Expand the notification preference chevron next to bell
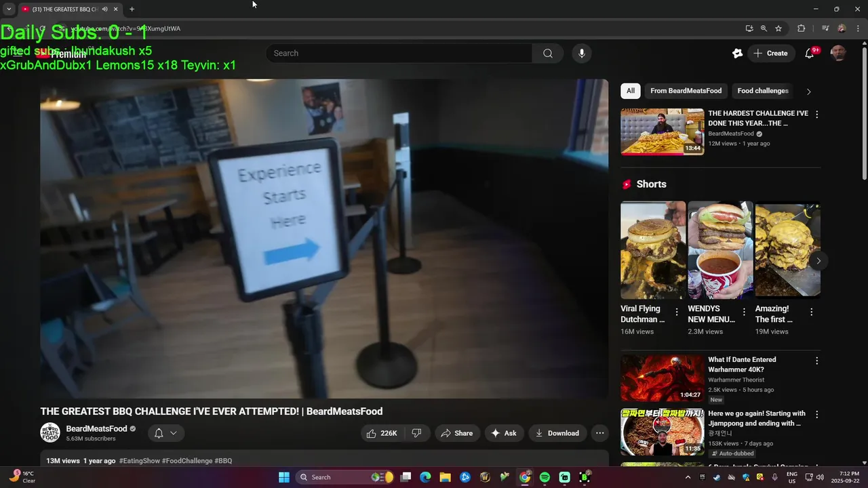 click(x=174, y=433)
